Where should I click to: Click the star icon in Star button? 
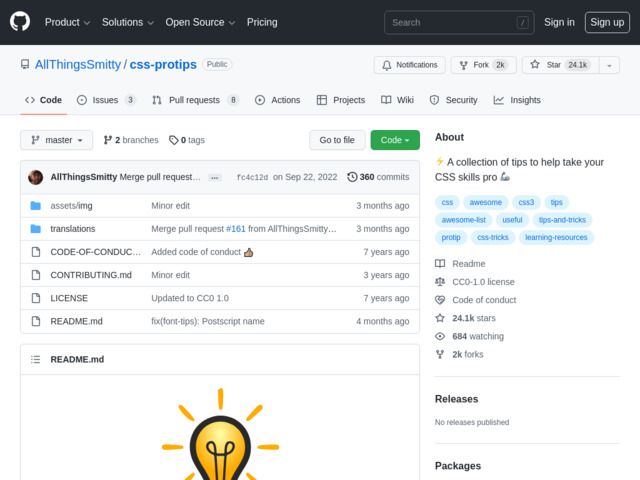(x=535, y=64)
